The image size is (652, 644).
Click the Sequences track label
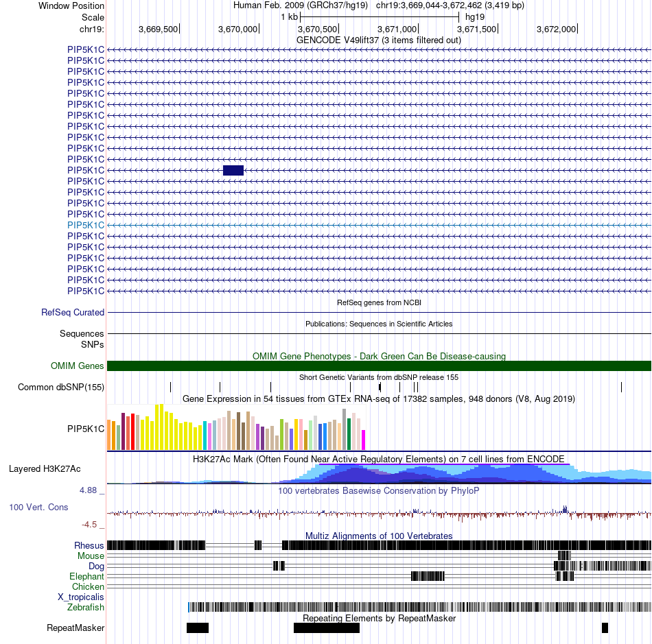[82, 333]
